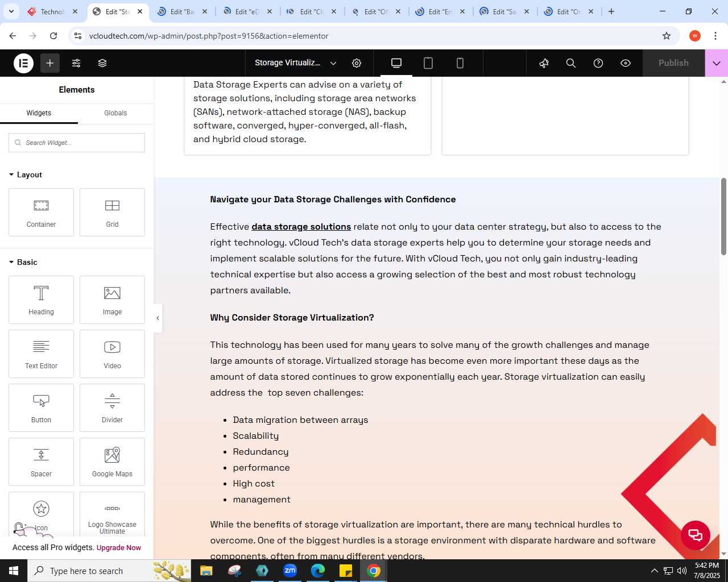728x582 pixels.
Task: Bookmark this page with the star
Action: 667,36
